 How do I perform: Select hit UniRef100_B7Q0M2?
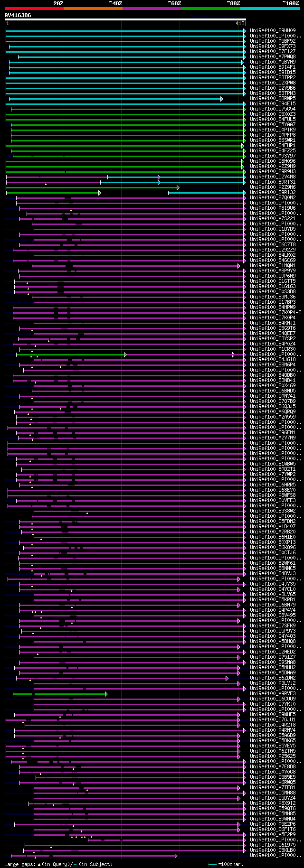click(x=273, y=198)
